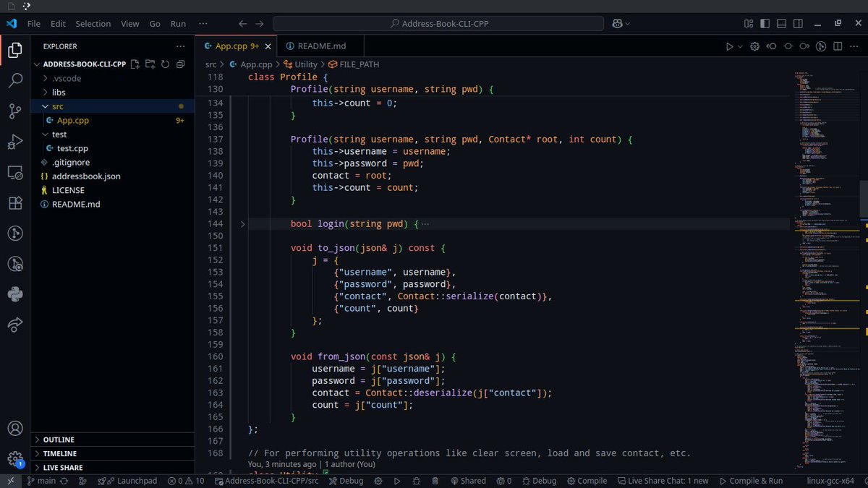Click the main branch in status bar

(41, 481)
